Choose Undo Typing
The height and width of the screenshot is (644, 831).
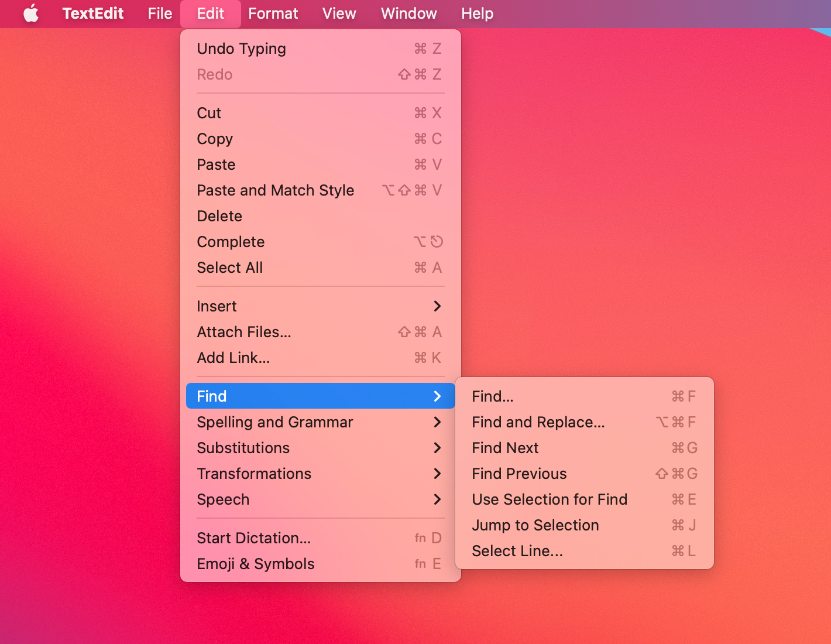click(321, 49)
